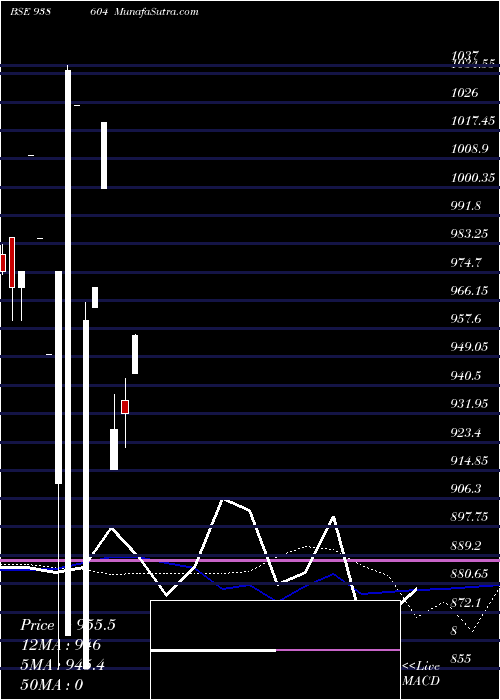Select the 991.8 axis value
This screenshot has width=500, height=700.
coord(466,206)
